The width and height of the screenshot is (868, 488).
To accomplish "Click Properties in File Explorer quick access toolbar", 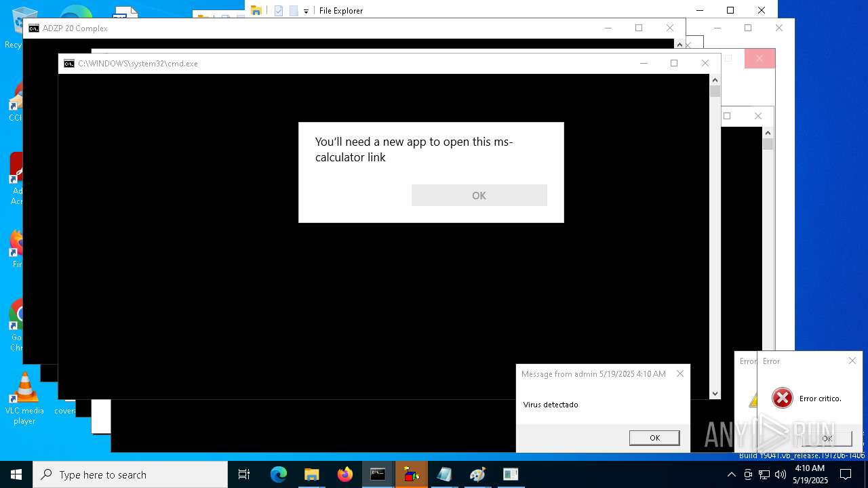I will (279, 11).
